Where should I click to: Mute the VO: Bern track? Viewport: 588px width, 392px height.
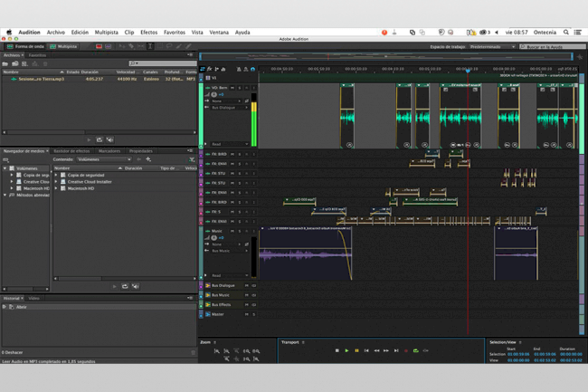(x=232, y=88)
